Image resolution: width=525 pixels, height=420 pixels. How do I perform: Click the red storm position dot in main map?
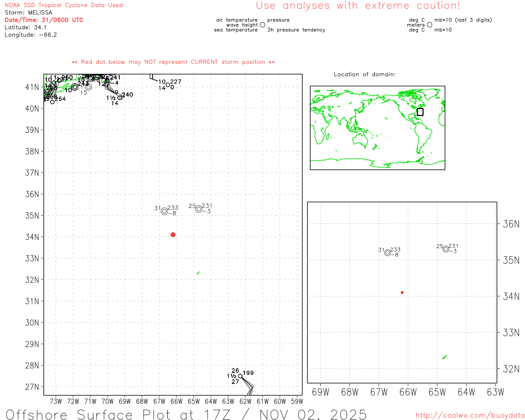[x=173, y=235]
